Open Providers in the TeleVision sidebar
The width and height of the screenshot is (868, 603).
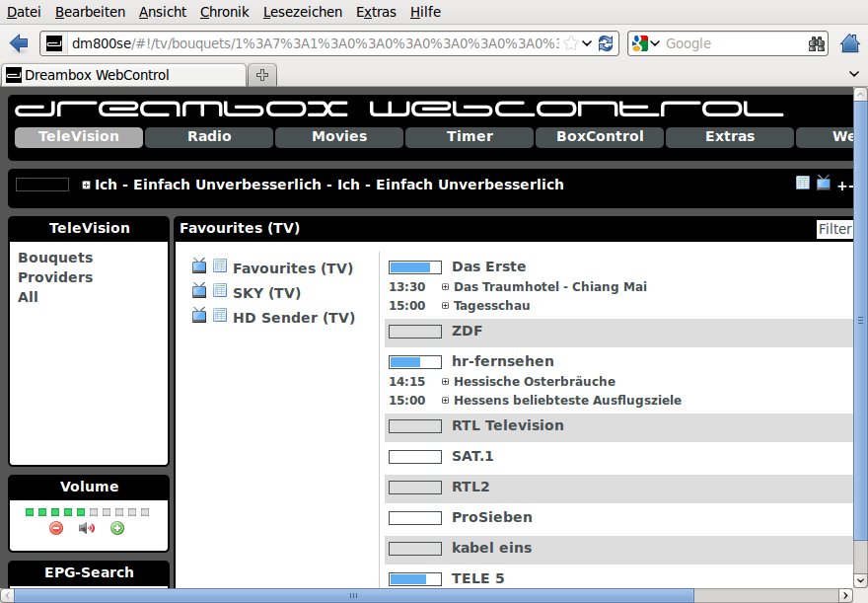click(55, 277)
